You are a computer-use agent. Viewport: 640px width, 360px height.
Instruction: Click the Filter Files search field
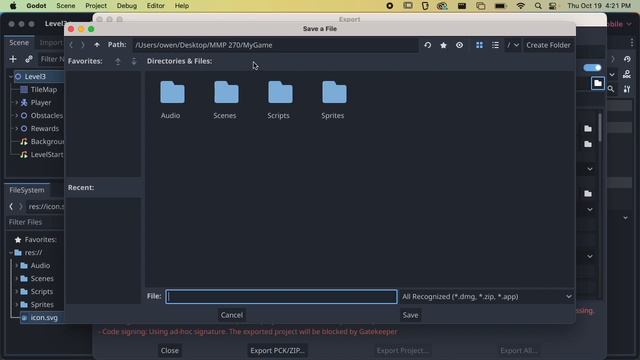[x=36, y=222]
